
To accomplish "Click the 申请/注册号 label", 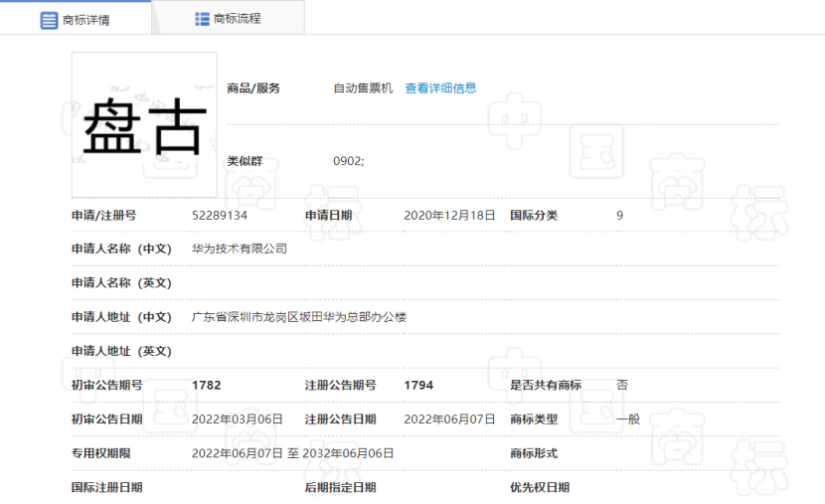I will tap(103, 215).
